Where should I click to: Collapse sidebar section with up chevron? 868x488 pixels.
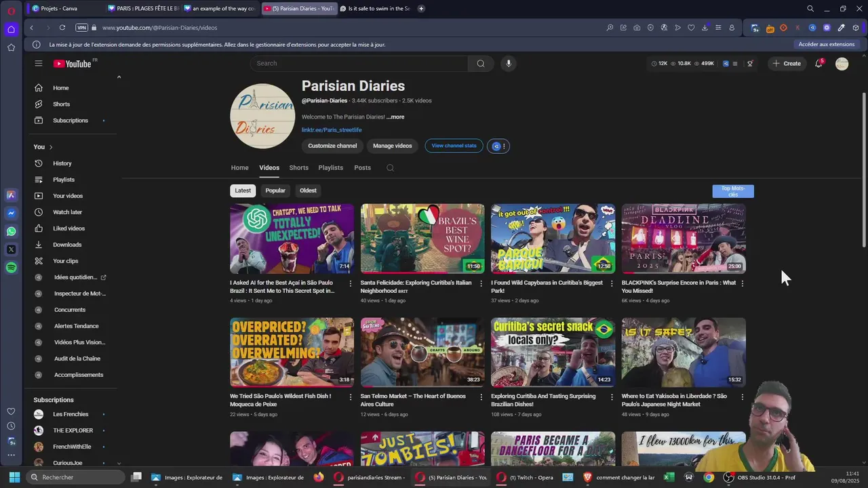[x=119, y=77]
